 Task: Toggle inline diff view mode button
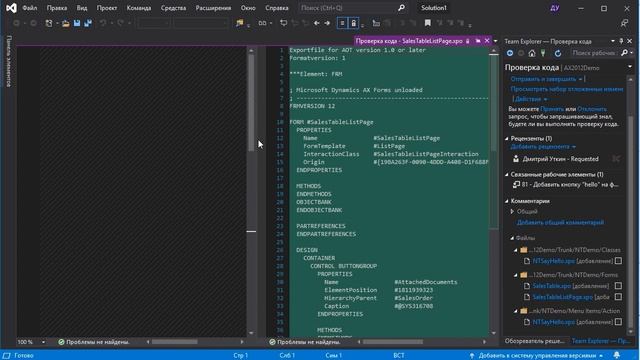[342, 23]
